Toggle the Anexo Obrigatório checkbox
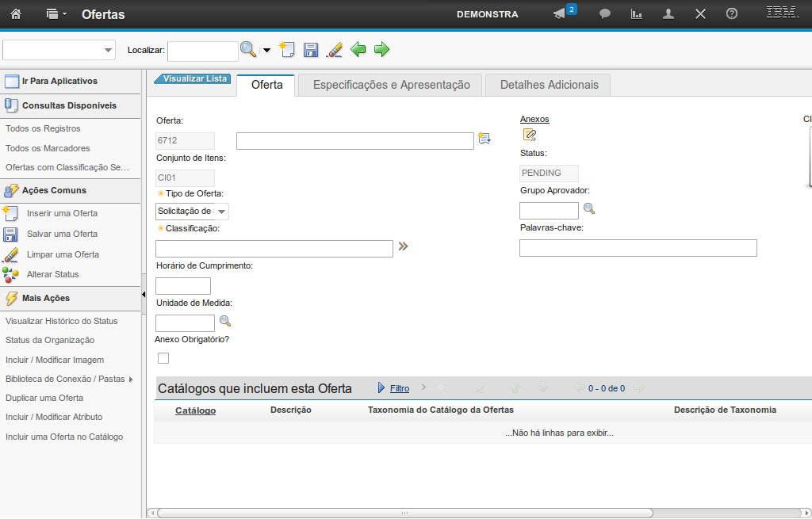Screen dimensions: 812x519 coord(163,358)
